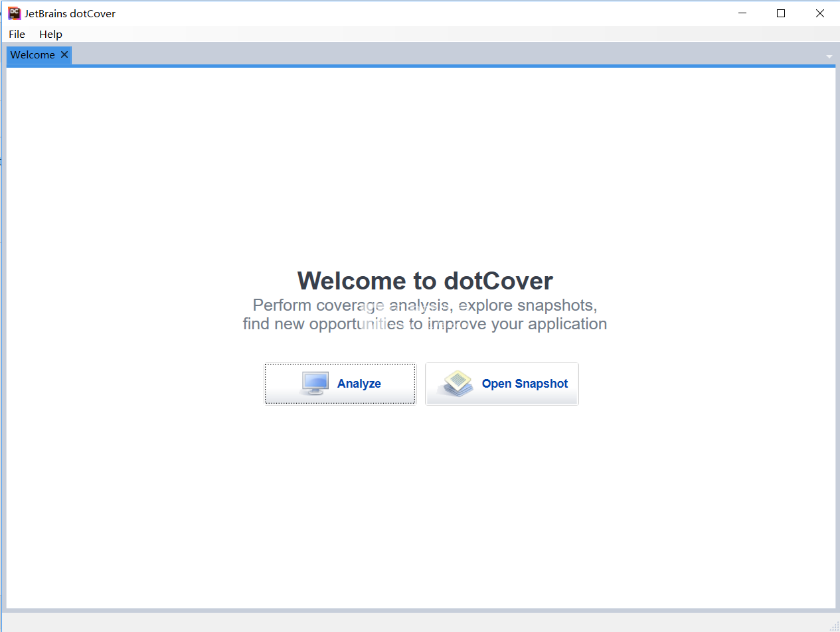Click the monitor icon on Analyze
Viewport: 840px width, 632px height.
[x=315, y=384]
